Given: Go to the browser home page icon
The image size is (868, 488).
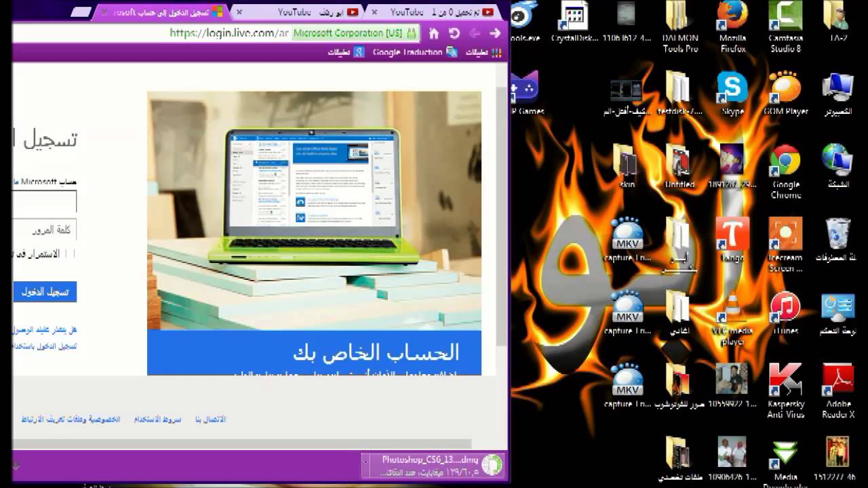Looking at the screenshot, I should pyautogui.click(x=434, y=33).
